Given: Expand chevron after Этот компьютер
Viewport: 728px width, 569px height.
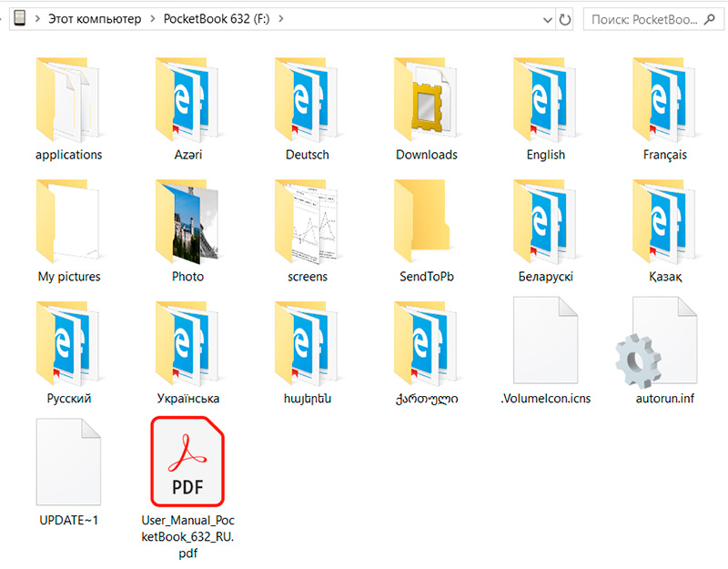Looking at the screenshot, I should coord(152,19).
